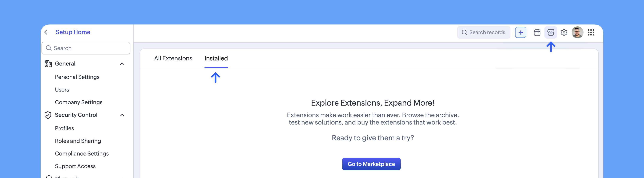Screen dimensions: 644x178
Task: Click the back arrow next to Setup Home
Action: tap(47, 32)
